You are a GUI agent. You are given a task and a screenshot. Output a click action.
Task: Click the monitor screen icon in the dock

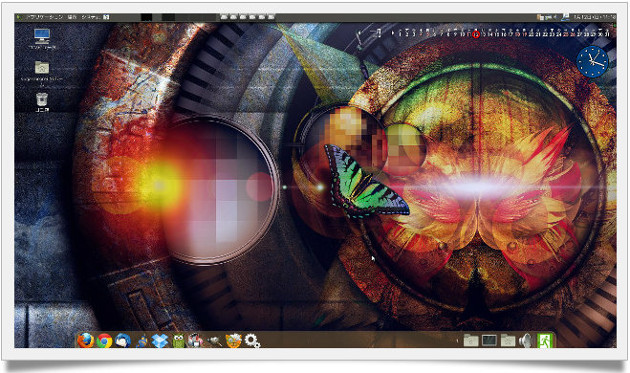(489, 341)
